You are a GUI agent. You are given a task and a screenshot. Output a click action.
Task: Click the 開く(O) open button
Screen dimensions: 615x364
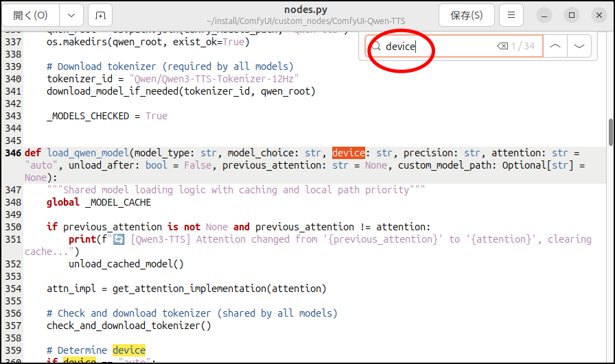pos(31,15)
